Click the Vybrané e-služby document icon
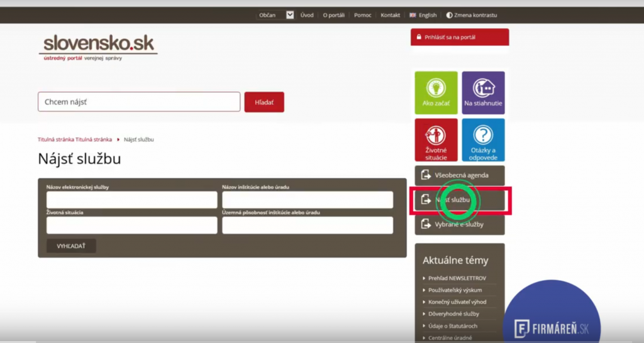The width and height of the screenshot is (644, 343). (x=426, y=224)
